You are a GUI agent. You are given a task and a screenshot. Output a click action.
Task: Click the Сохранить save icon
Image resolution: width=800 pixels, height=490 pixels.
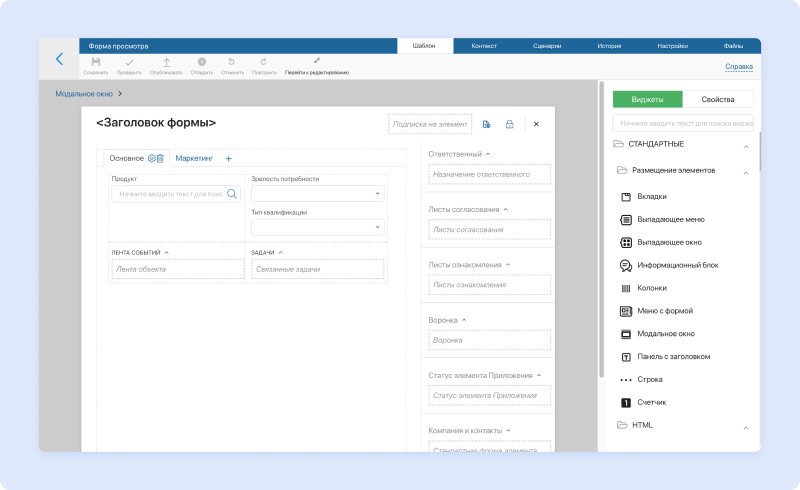95,62
